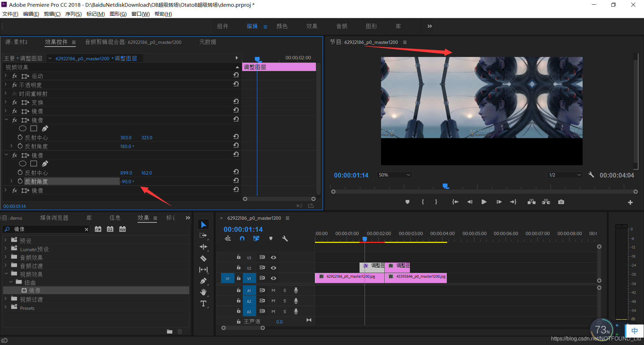Click the Extract button

coord(546,202)
